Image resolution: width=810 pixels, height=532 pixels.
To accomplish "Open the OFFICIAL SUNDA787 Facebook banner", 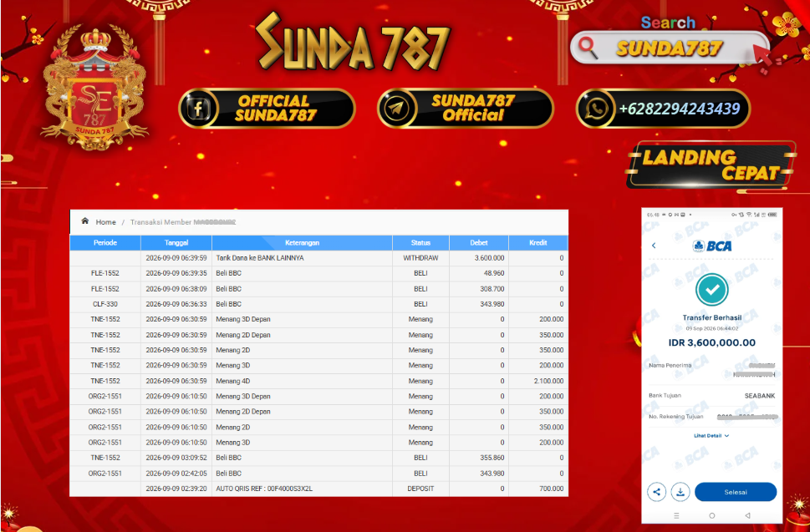I will (x=267, y=109).
